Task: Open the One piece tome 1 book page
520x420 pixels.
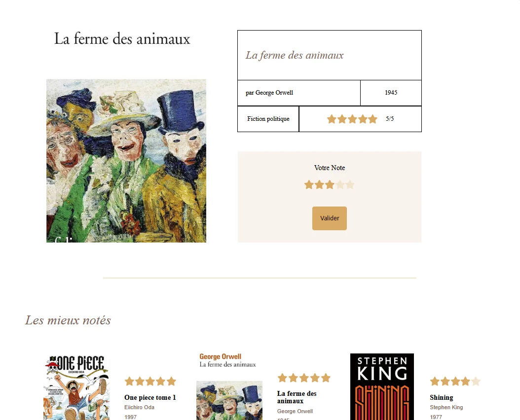Action: coord(150,397)
